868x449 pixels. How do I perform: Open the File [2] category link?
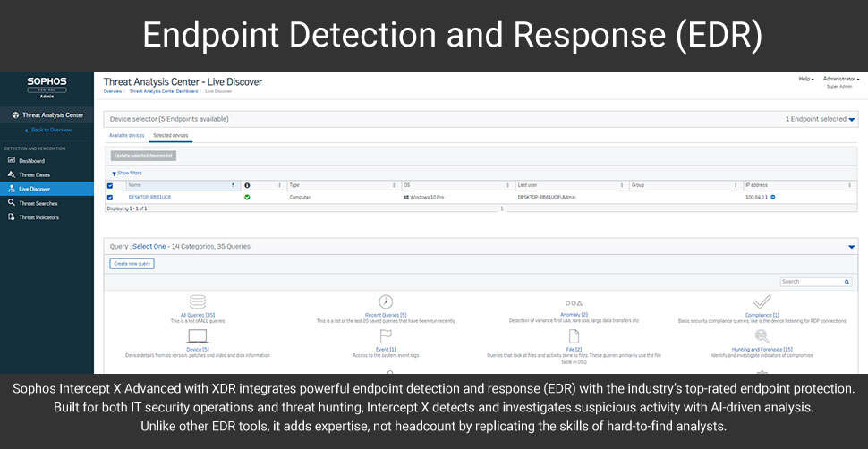click(x=574, y=350)
